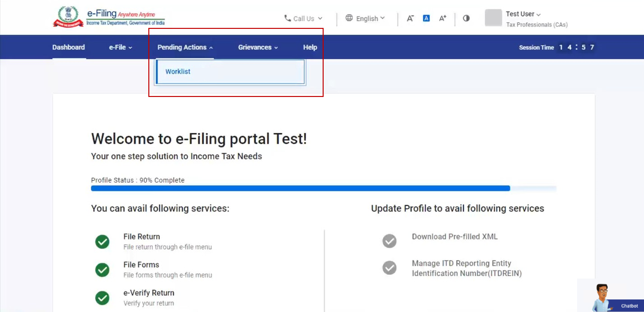This screenshot has height=312, width=644.
Task: Open the Grievances menu
Action: pyautogui.click(x=258, y=47)
